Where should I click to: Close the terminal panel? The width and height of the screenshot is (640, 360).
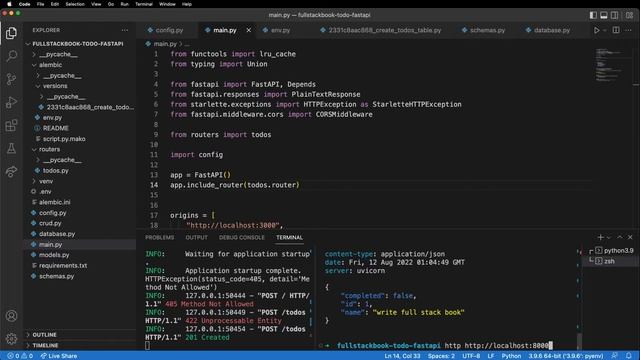point(630,237)
